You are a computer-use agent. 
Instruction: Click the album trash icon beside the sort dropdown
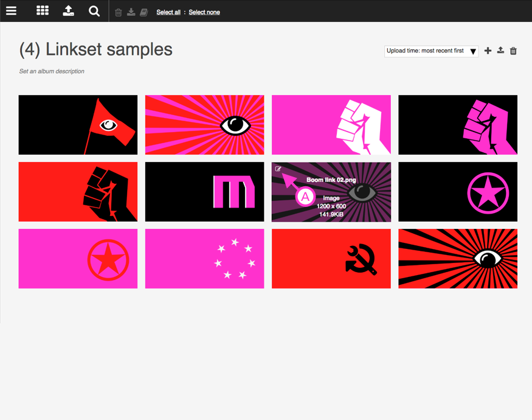513,51
